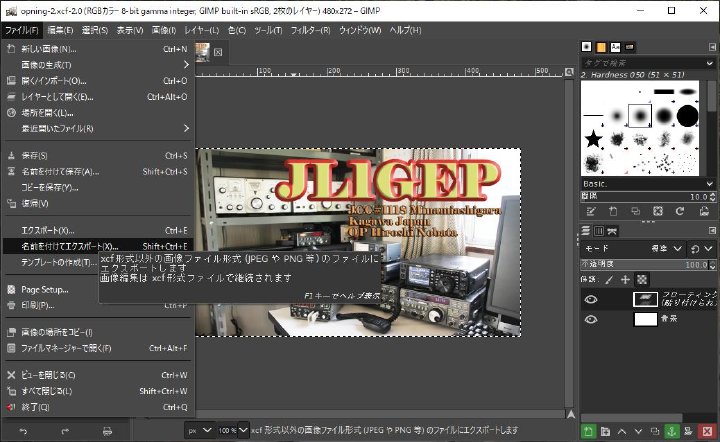This screenshot has width=720, height=442.
Task: Click the edit brush icon
Action: 590,212
